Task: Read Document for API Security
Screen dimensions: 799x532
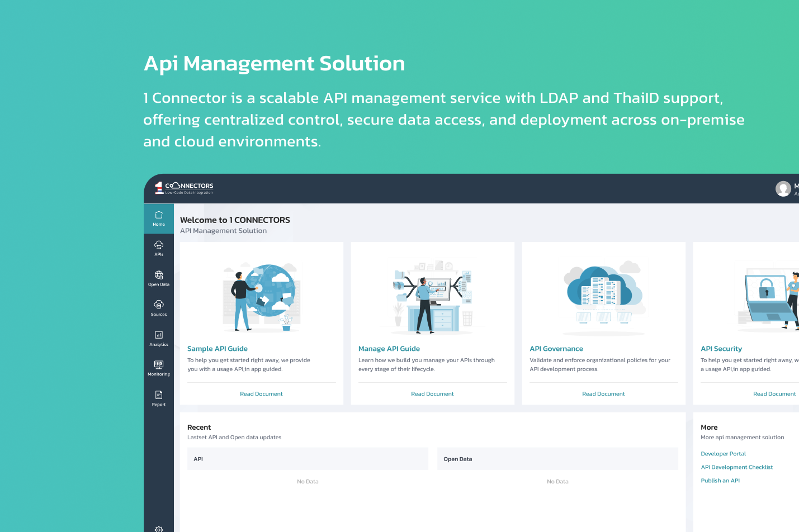Action: (774, 394)
